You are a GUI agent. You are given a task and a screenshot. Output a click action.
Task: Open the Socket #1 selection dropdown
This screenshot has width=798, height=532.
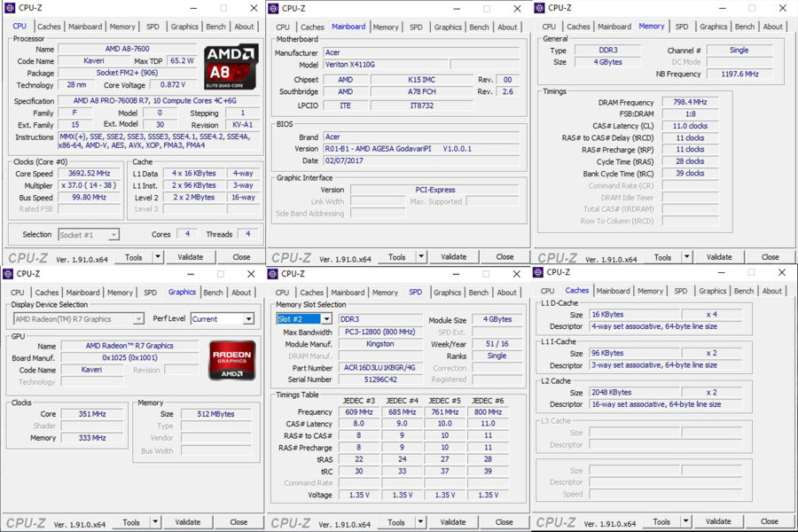(114, 235)
